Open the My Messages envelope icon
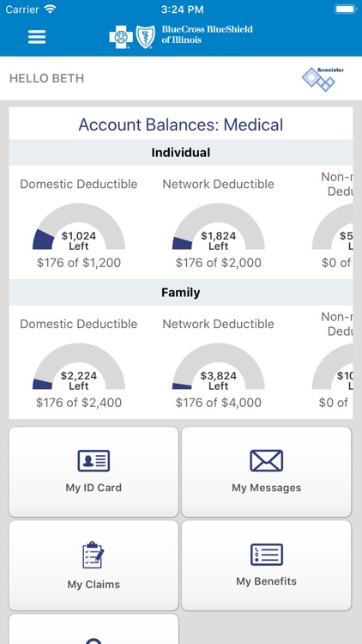The image size is (362, 644). click(267, 460)
